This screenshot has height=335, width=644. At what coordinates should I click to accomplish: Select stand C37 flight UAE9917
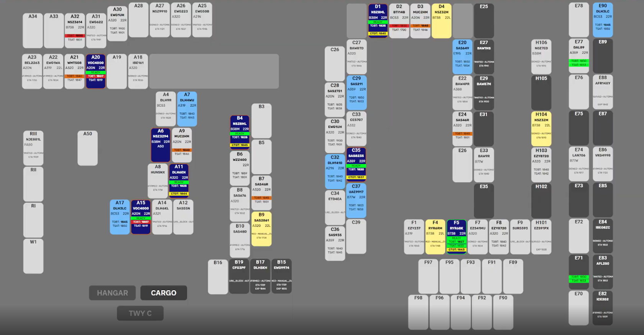click(356, 200)
